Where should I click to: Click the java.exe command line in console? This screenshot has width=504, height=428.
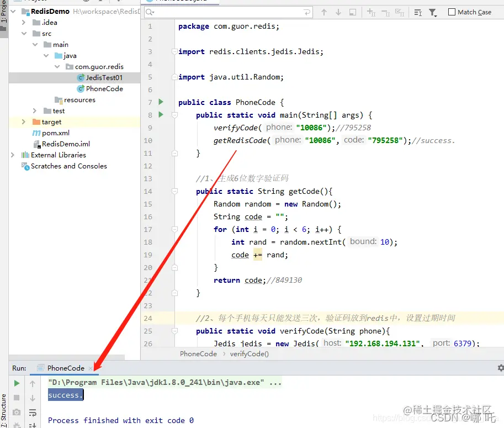(165, 382)
